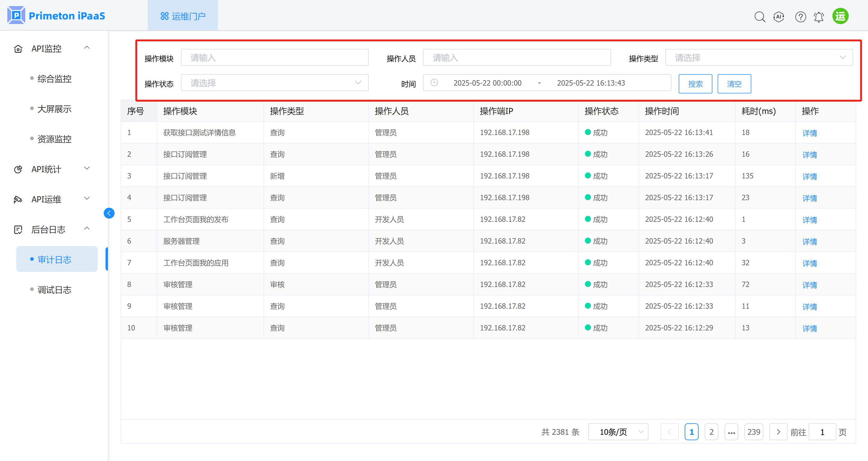Screen dimensions: 868x461
Task: Click the 搜索 button
Action: click(x=695, y=84)
